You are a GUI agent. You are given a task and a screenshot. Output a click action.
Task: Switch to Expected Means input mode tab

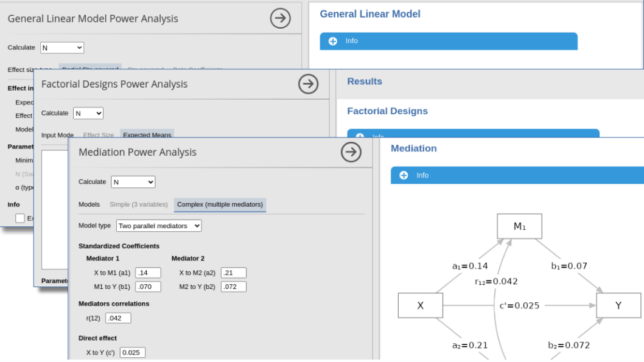point(147,134)
